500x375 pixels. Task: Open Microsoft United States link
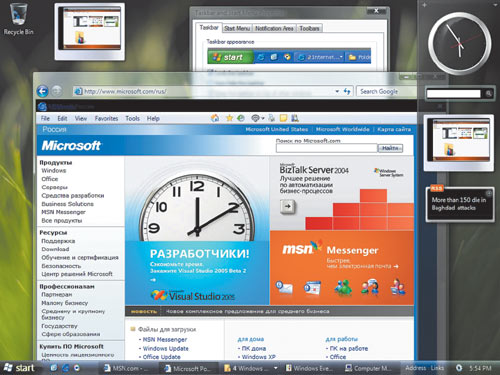tap(277, 129)
